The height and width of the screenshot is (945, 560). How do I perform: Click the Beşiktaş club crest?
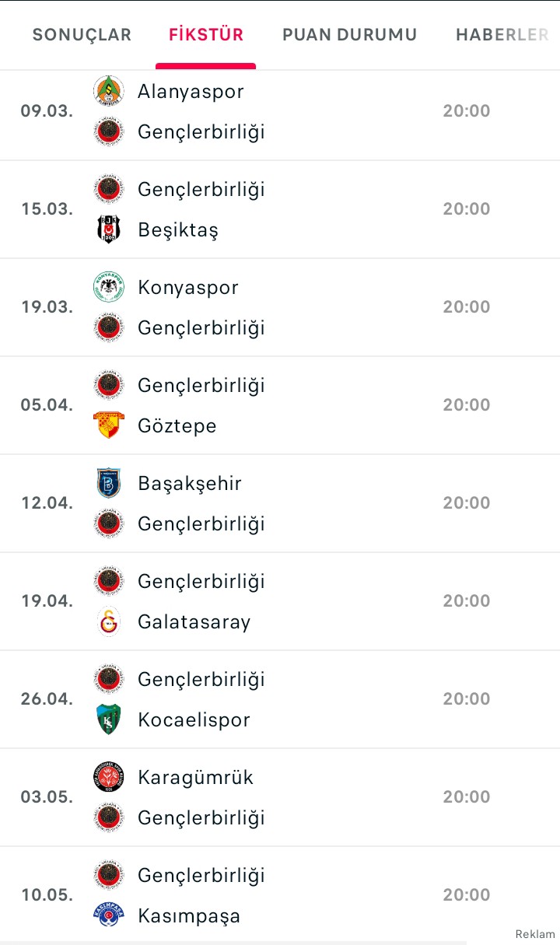click(x=109, y=229)
